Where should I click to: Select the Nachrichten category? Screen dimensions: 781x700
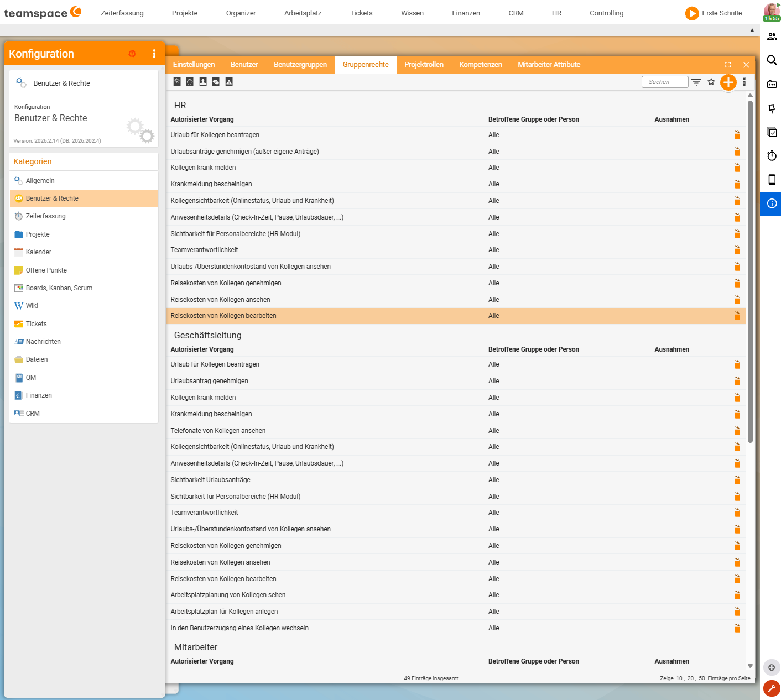point(84,342)
